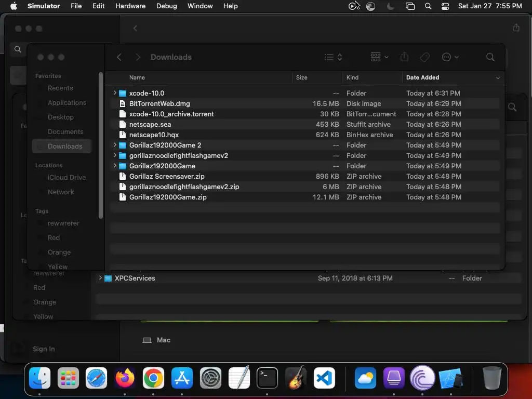Viewport: 532px width, 399px height.
Task: Open the File menu
Action: tap(76, 6)
